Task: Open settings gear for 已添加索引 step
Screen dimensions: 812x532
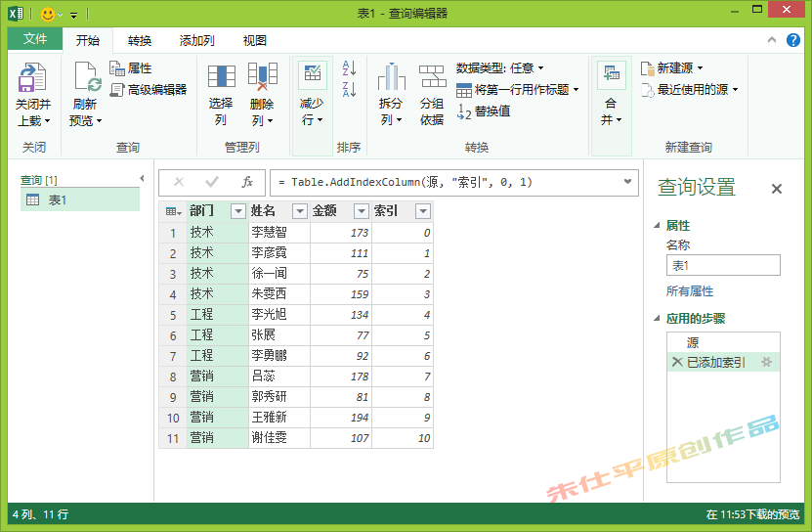Action: 766,362
